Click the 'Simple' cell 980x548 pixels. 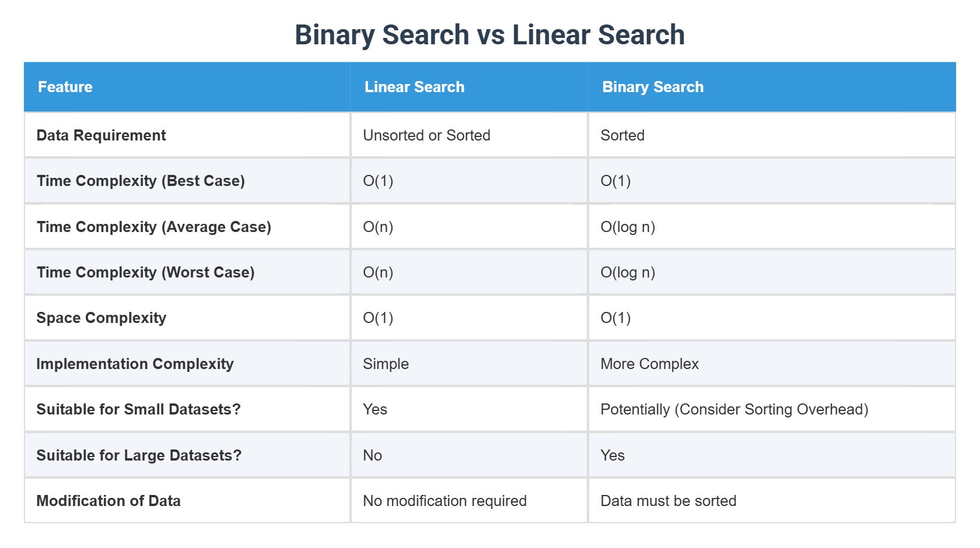tap(386, 364)
